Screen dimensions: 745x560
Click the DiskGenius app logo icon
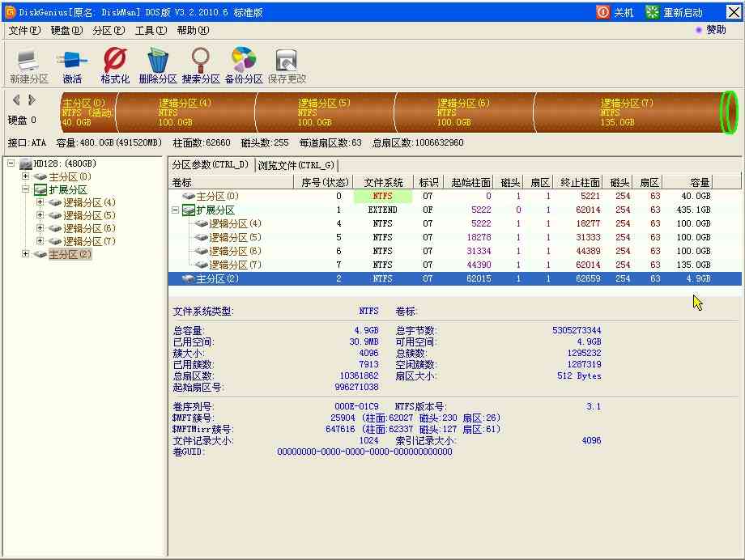coord(10,12)
